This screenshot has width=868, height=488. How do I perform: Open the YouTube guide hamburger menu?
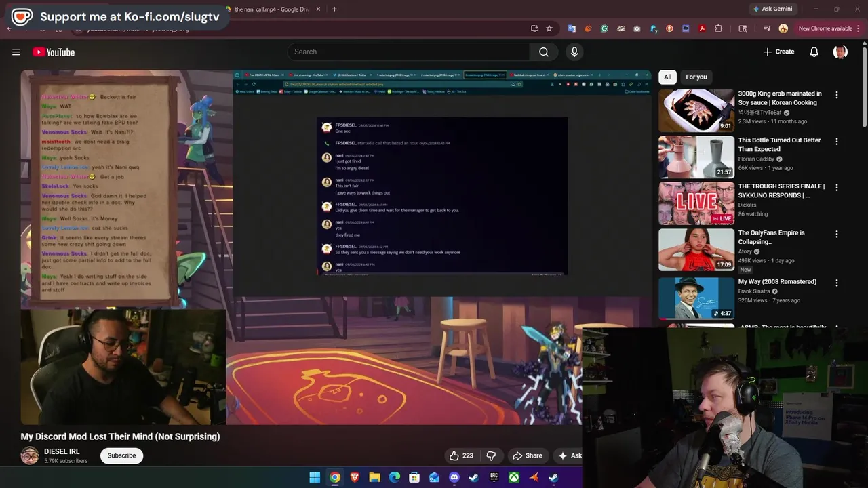(x=16, y=52)
